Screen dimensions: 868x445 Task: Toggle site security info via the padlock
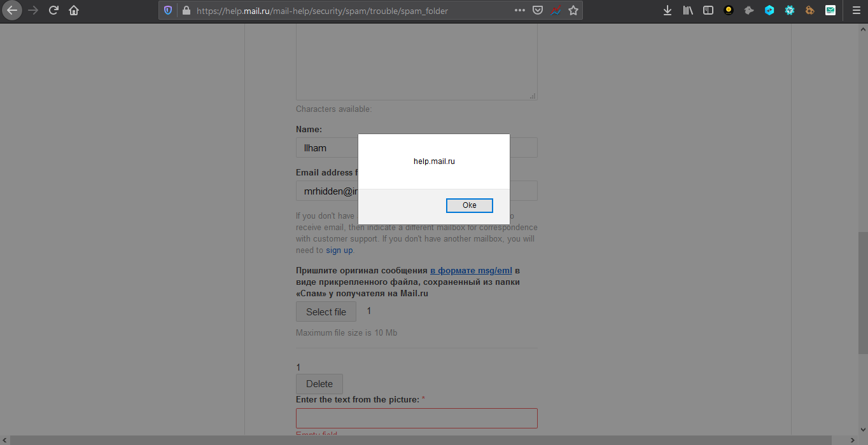point(186,10)
